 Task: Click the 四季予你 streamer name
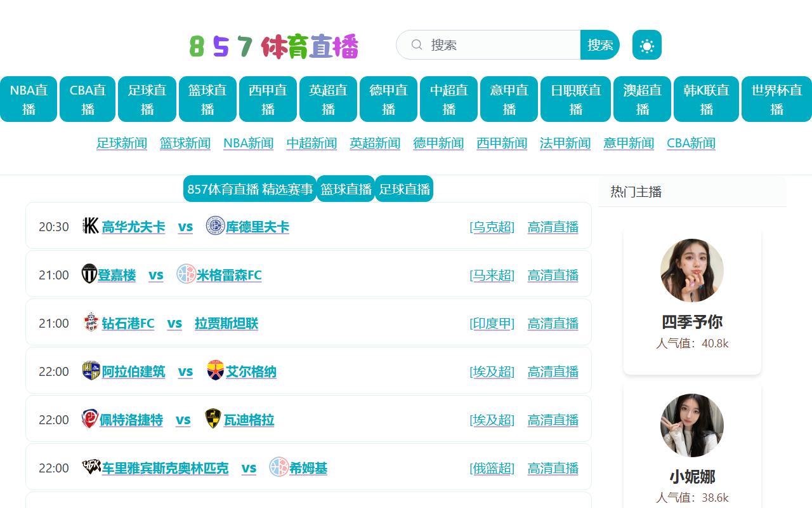coord(692,321)
